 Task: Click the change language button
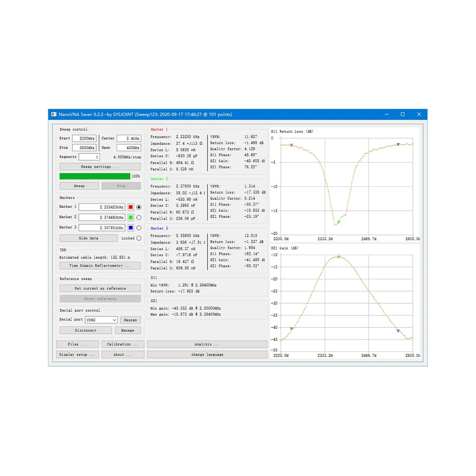[x=207, y=355]
